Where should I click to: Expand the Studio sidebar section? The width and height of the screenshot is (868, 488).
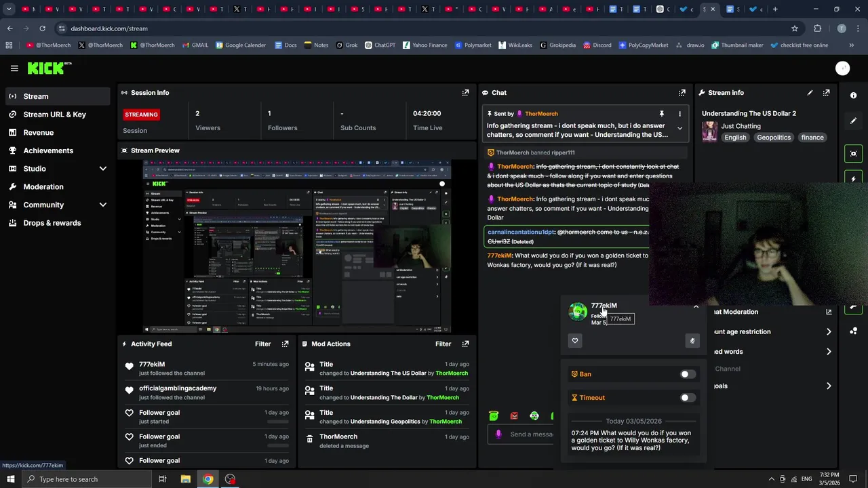point(103,169)
